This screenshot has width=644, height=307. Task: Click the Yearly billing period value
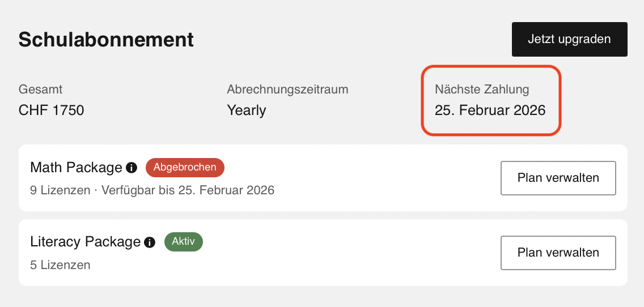[x=246, y=110]
